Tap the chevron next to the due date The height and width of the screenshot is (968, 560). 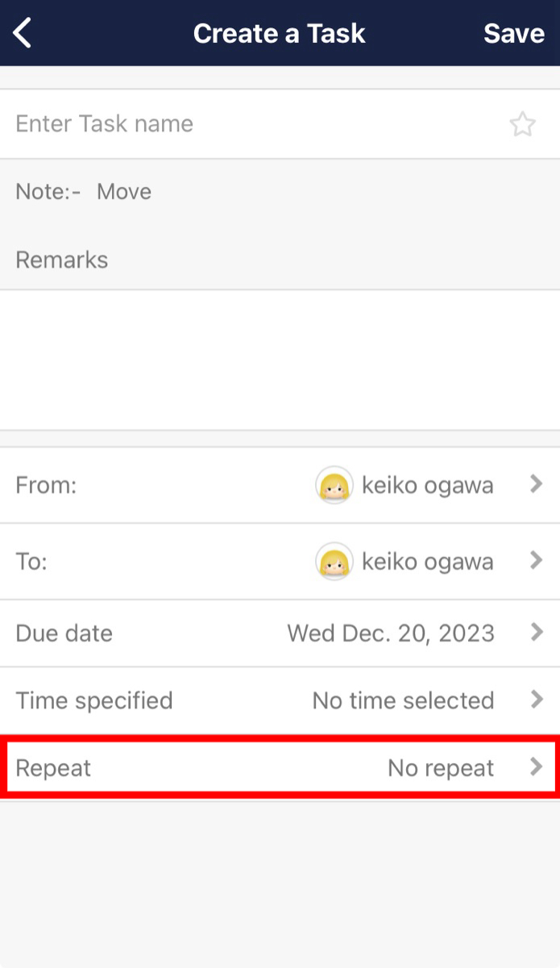(537, 633)
